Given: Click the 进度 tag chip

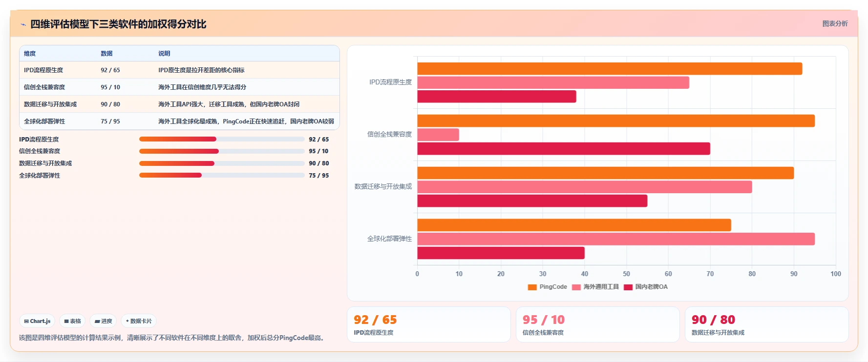Looking at the screenshot, I should tap(103, 321).
